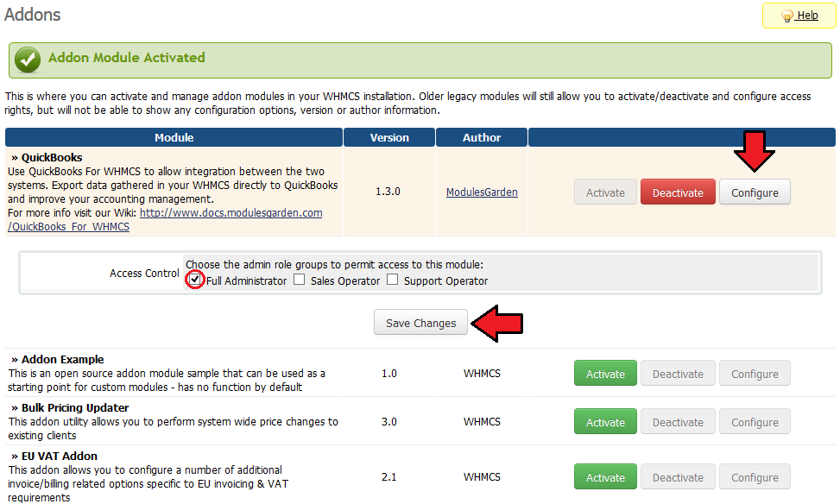Enable the Sales Operator checkbox
This screenshot has height=504, width=840.
coord(300,280)
